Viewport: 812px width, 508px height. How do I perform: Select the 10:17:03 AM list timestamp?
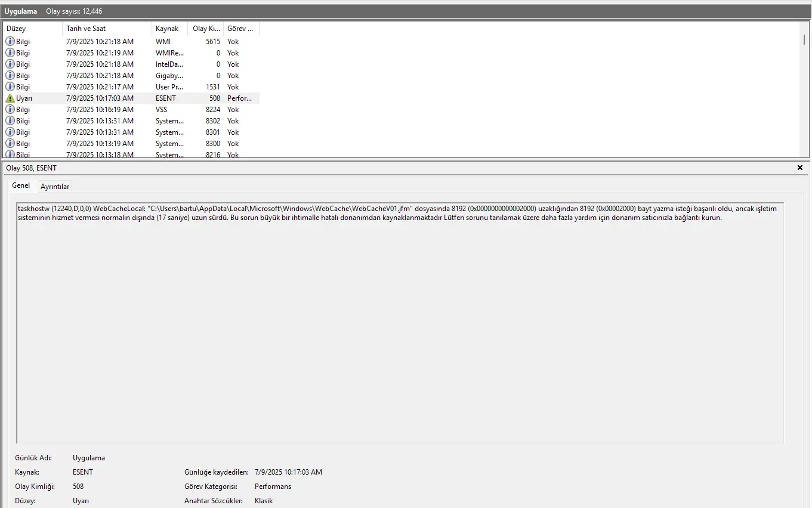100,98
